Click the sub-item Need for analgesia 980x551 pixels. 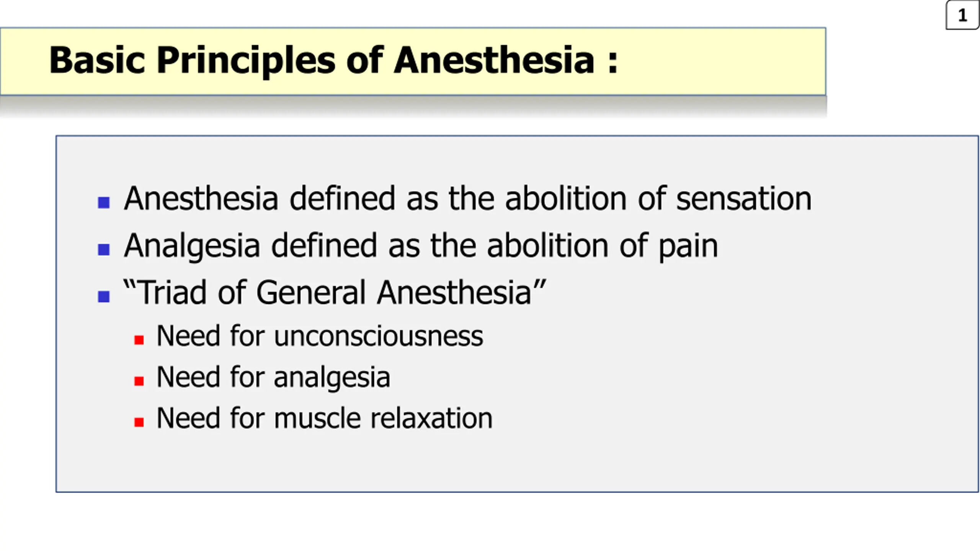(x=273, y=377)
